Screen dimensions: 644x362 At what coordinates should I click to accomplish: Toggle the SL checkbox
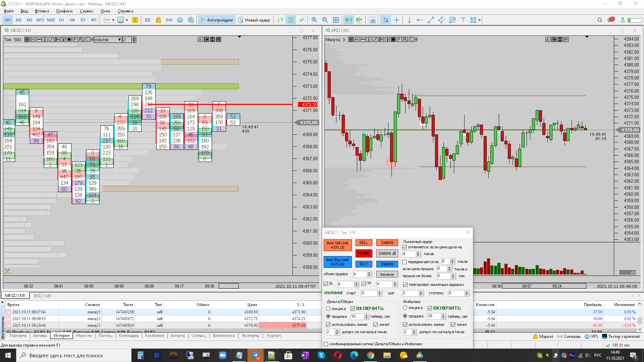[x=326, y=284]
